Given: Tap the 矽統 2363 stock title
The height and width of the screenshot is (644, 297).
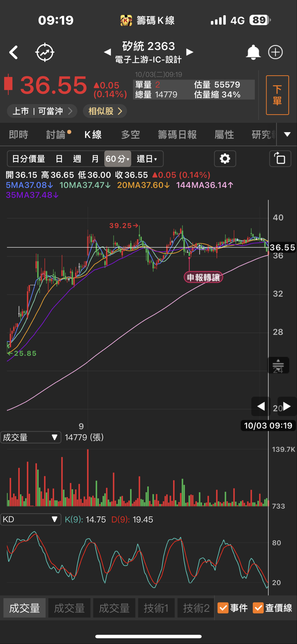Looking at the screenshot, I should (x=149, y=46).
